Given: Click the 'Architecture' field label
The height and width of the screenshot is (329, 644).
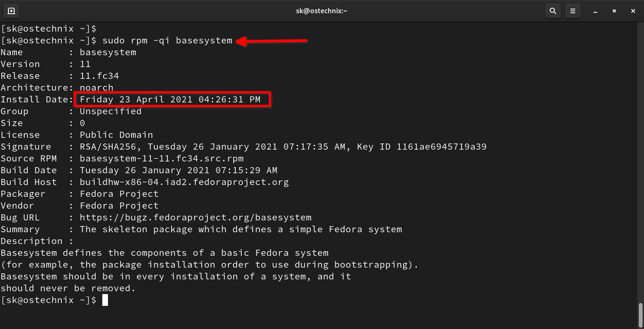Looking at the screenshot, I should [34, 88].
